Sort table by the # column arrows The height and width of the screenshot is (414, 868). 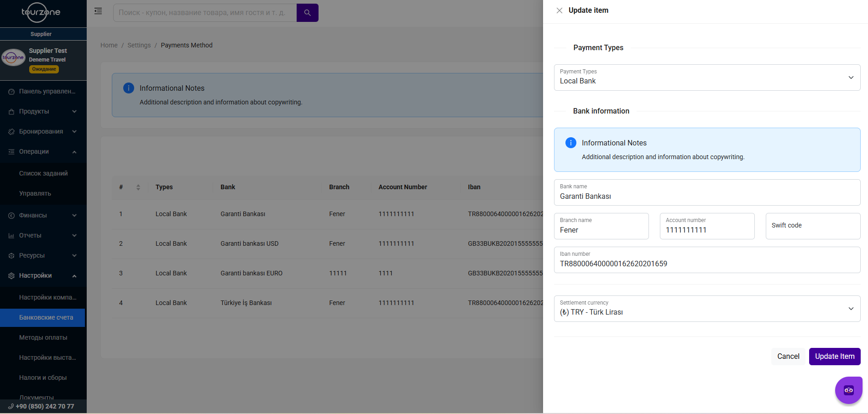[x=138, y=187]
